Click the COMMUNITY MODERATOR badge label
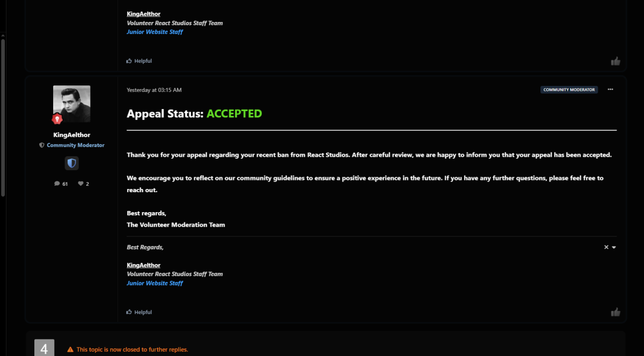This screenshot has width=644, height=356. click(x=569, y=90)
